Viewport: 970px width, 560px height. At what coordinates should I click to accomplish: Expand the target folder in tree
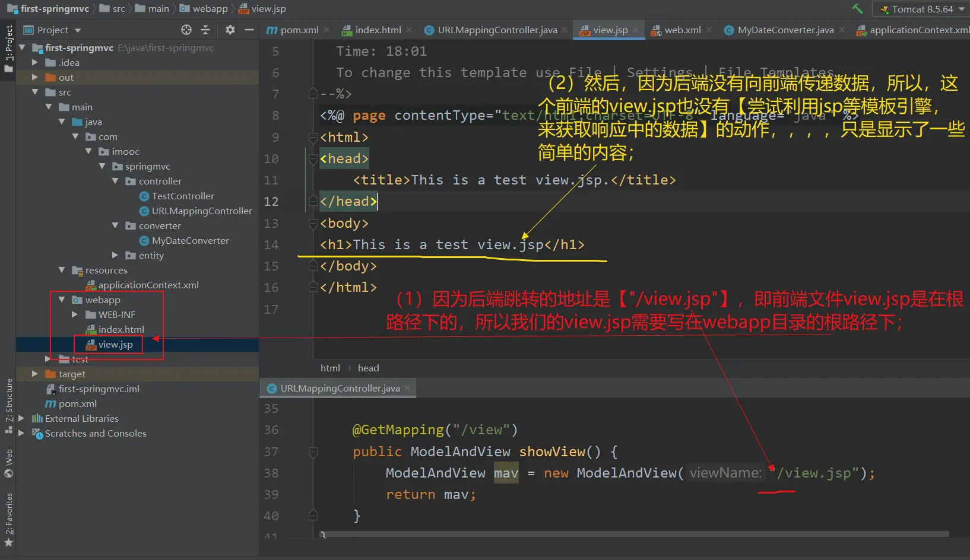click(x=34, y=374)
